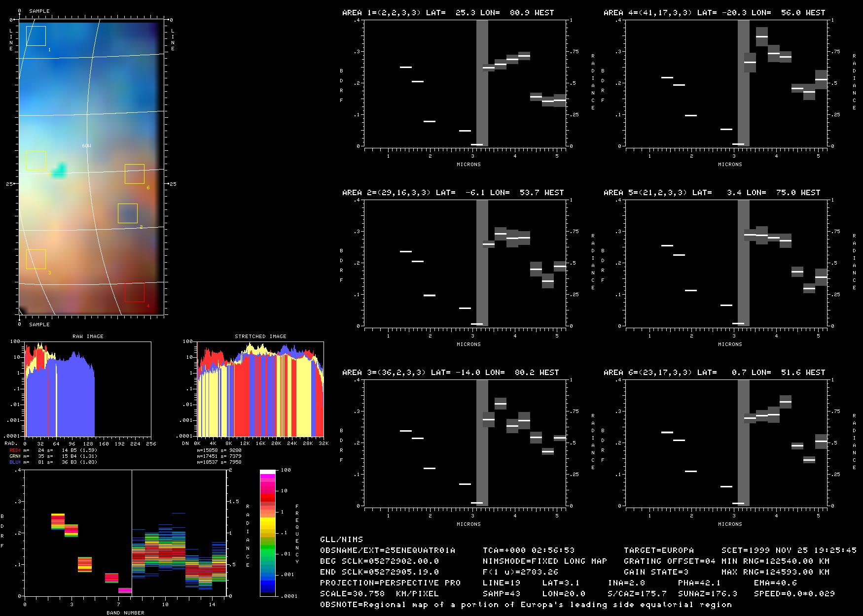863x616 pixels.
Task: Click the 'LAT=3.1' text
Action: pos(561,583)
